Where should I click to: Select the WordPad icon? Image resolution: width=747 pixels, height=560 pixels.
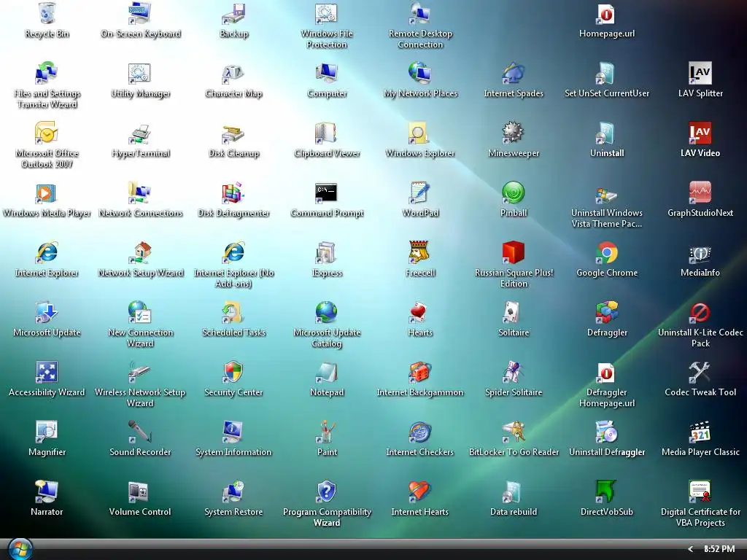[x=420, y=192]
